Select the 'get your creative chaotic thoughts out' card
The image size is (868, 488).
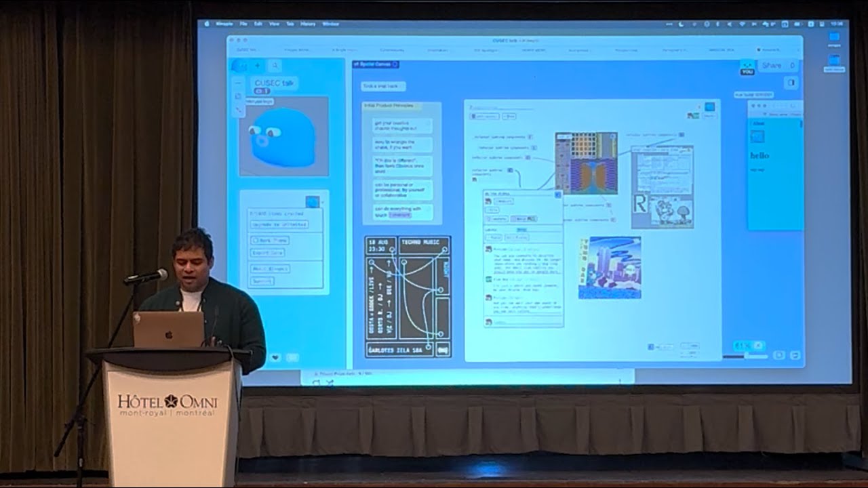click(402, 126)
